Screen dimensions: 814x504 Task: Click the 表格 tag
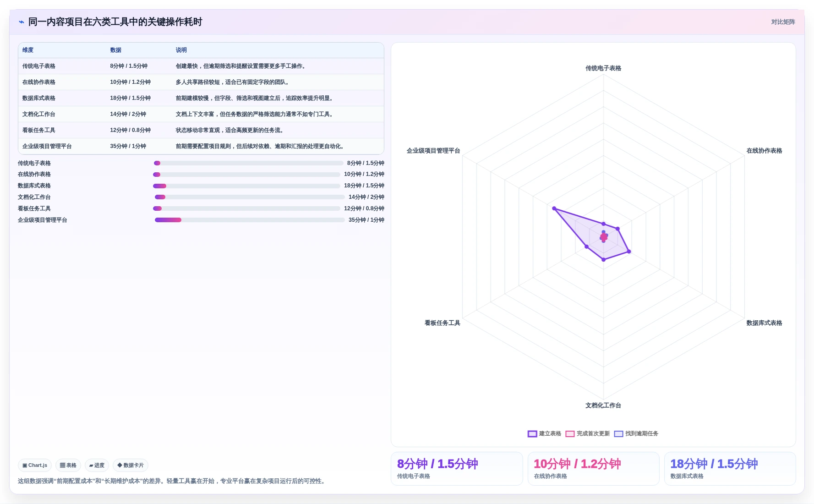point(68,466)
